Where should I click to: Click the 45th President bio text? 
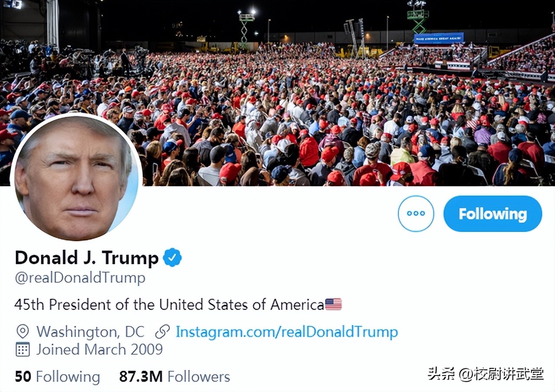coord(169,304)
